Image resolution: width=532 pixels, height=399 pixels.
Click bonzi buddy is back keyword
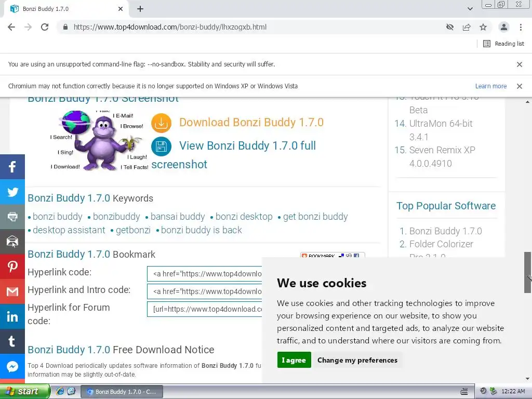[x=201, y=230]
